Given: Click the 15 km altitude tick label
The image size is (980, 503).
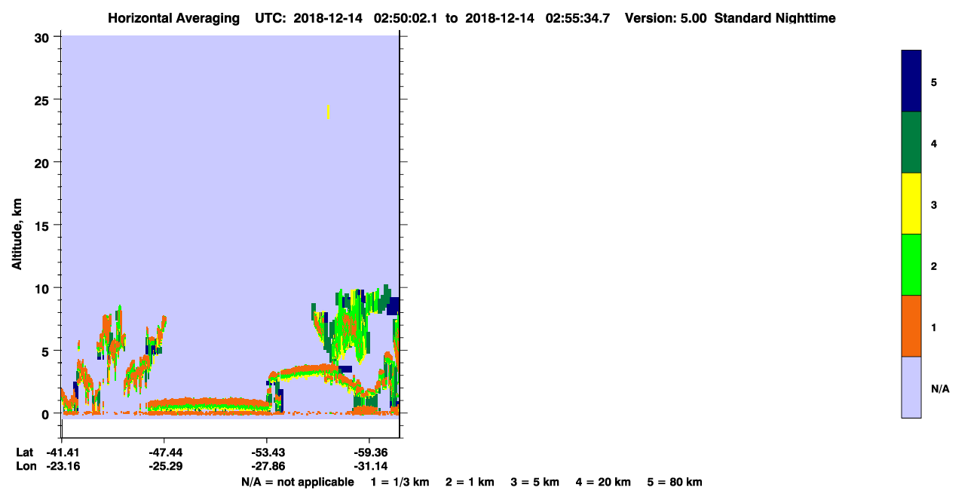Looking at the screenshot, I should point(44,225).
